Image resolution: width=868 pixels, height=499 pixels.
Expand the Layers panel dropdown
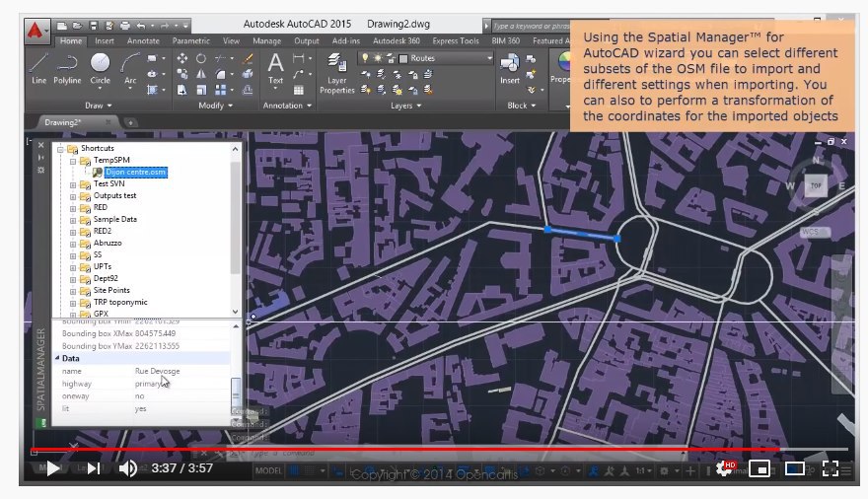tap(406, 106)
